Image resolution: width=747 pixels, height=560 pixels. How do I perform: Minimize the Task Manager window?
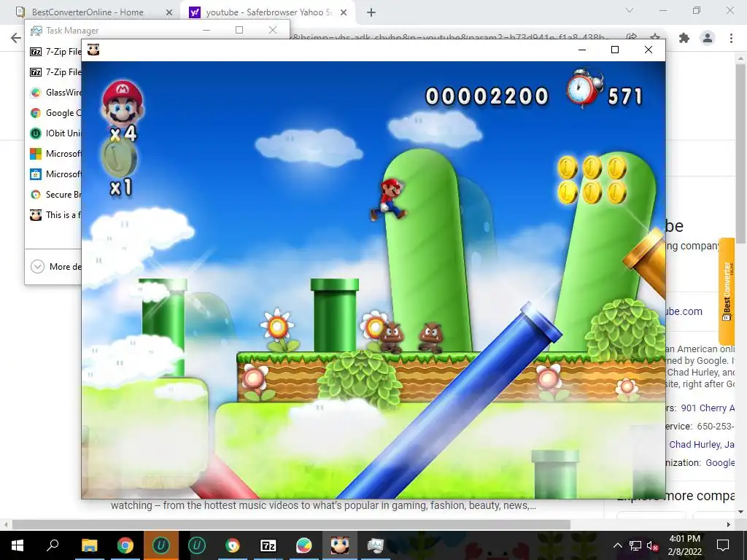pos(206,30)
